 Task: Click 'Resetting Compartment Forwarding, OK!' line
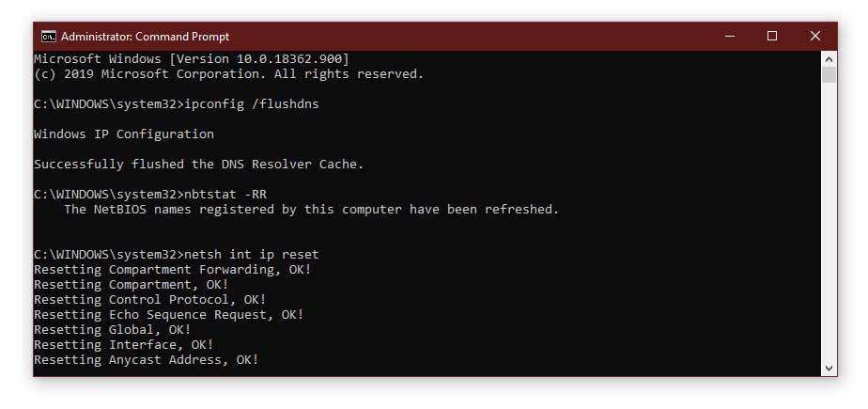[172, 270]
